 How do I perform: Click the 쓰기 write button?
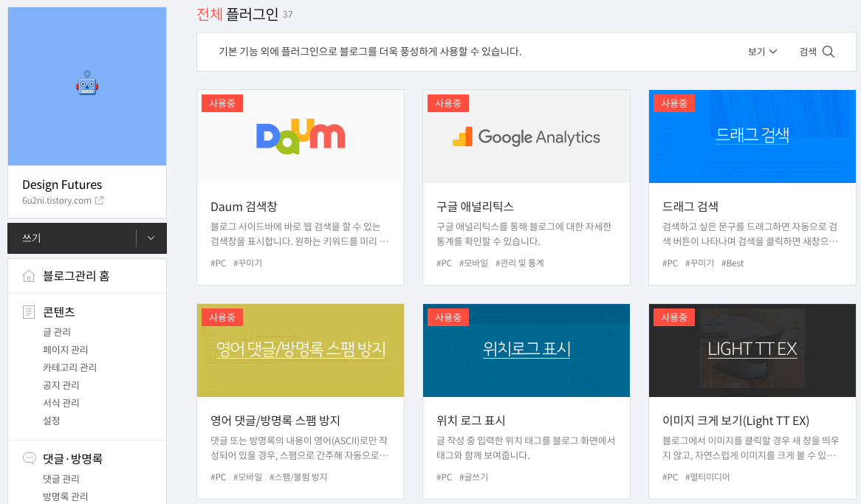[72, 238]
